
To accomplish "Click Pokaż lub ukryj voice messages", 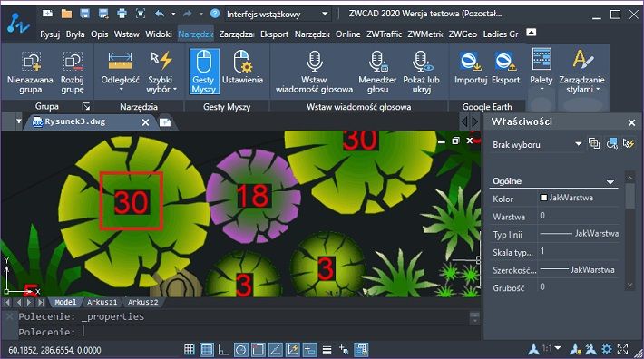I will [x=422, y=73].
